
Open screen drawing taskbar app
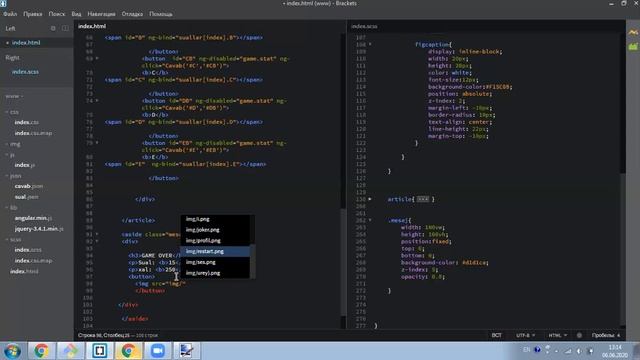click(187, 351)
